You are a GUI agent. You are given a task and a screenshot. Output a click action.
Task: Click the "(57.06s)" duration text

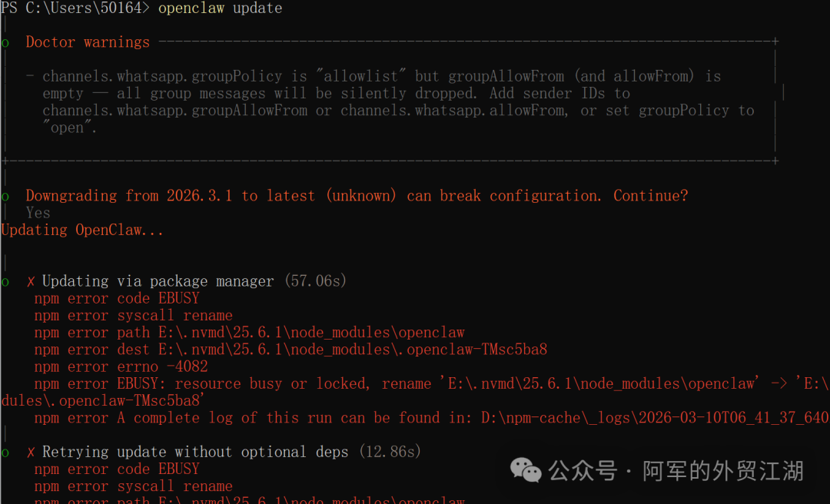[315, 281]
